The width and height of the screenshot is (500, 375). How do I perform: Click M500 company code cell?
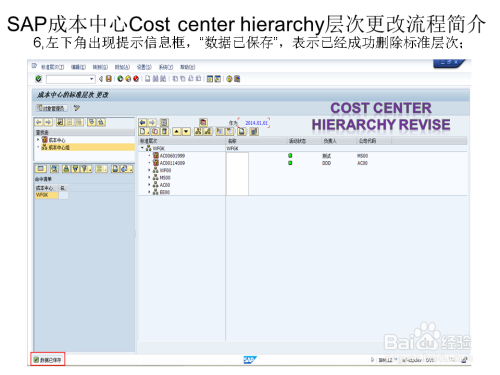(362, 156)
